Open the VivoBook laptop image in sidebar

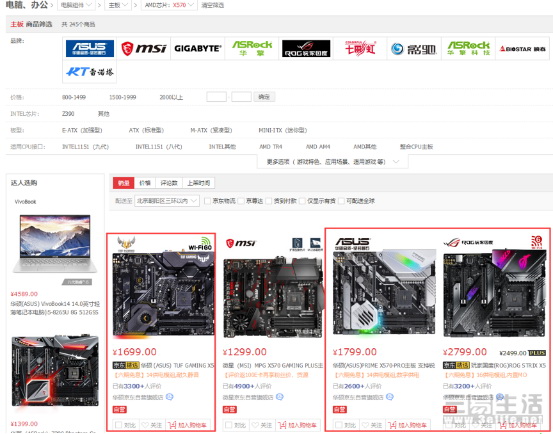55,244
